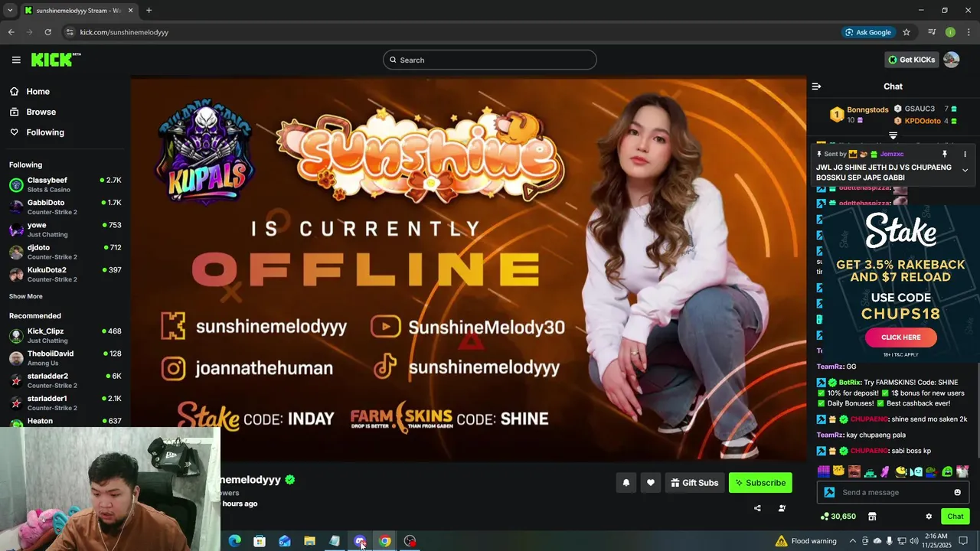Open Kick_Clipz recommended channel
980x551 pixels.
point(65,335)
